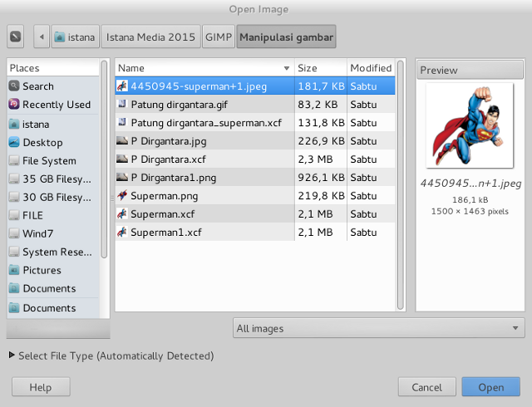Select file Patung dirgantara_superman.xcf

tap(255, 123)
